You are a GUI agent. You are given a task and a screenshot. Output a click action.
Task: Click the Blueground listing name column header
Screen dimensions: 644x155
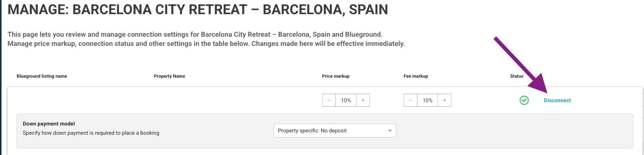(42, 76)
